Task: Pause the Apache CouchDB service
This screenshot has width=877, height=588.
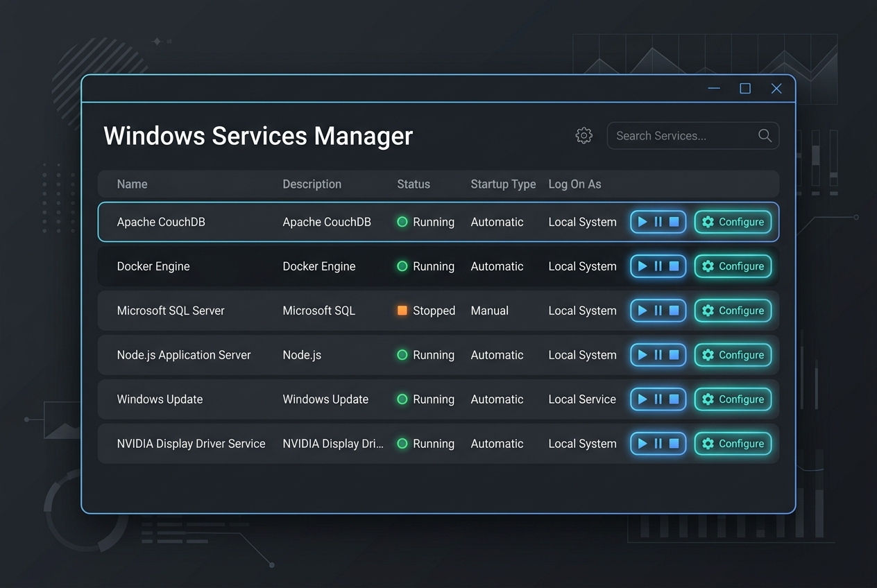Action: coord(658,222)
